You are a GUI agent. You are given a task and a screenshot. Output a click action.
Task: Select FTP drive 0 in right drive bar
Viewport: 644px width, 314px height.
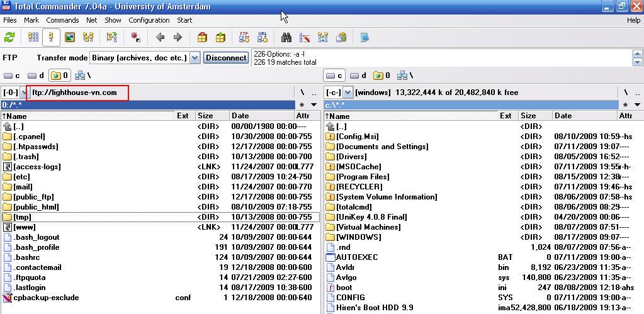click(381, 76)
